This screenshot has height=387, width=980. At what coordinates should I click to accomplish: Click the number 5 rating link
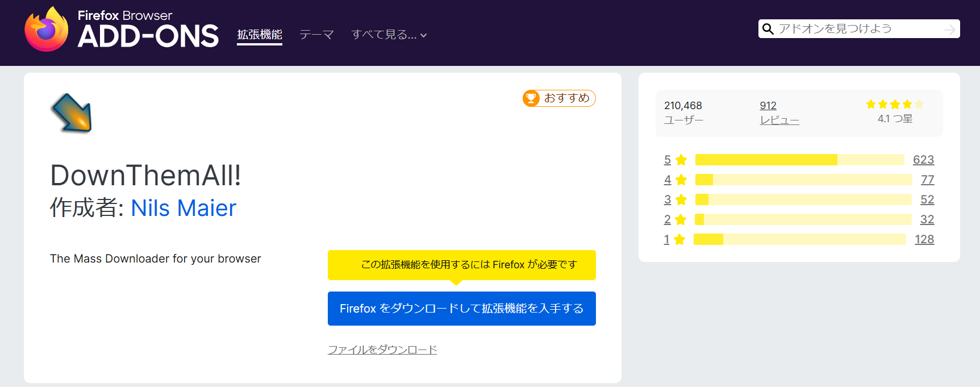pos(668,160)
